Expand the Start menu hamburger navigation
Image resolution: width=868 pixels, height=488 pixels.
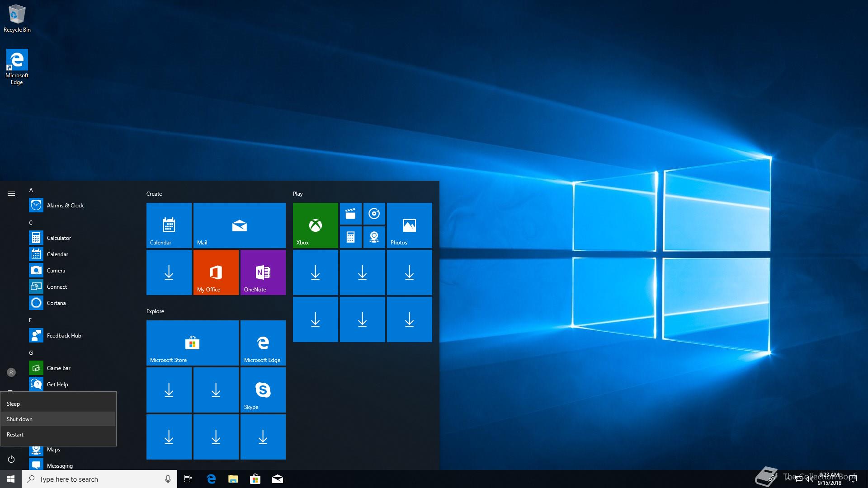point(11,193)
